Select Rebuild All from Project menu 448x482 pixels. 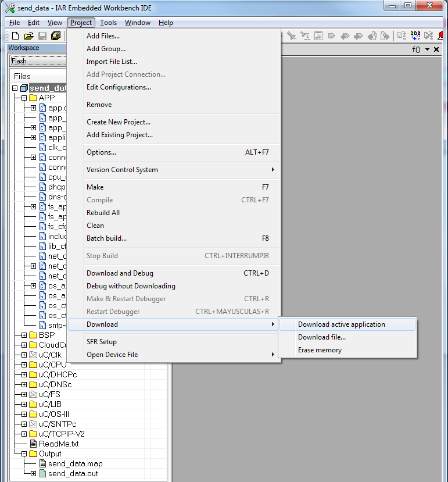[103, 213]
